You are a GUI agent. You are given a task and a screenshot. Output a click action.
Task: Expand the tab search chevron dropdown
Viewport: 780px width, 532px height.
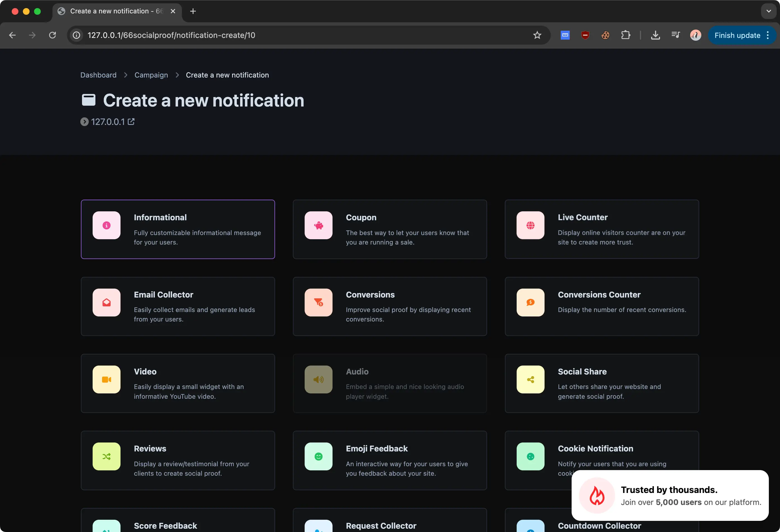768,11
